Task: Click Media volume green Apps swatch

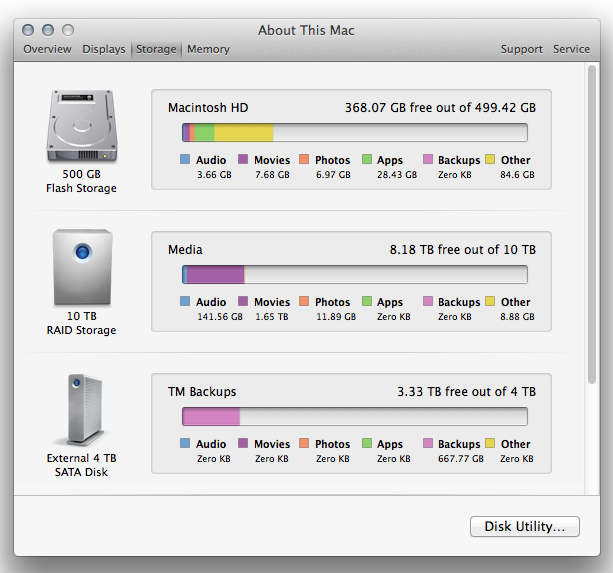Action: tap(367, 301)
